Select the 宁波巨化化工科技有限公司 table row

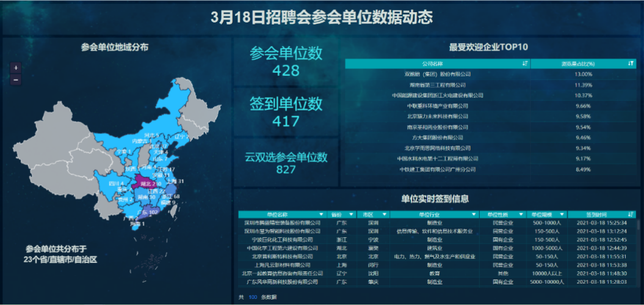(x=282, y=240)
